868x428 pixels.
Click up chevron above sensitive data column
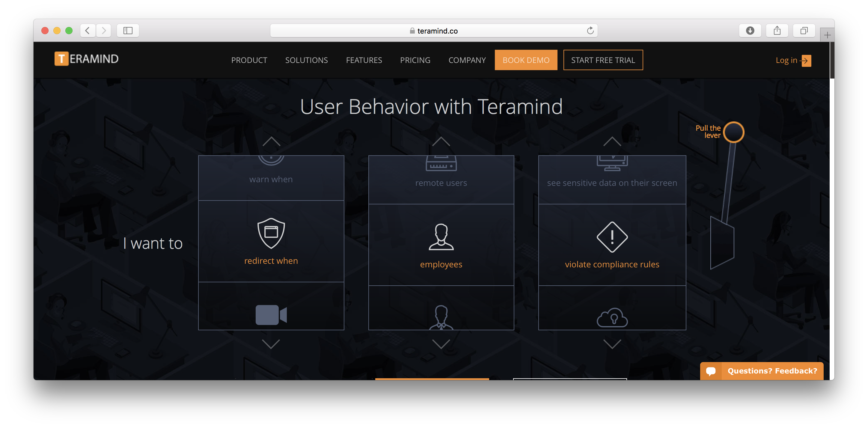pyautogui.click(x=612, y=141)
